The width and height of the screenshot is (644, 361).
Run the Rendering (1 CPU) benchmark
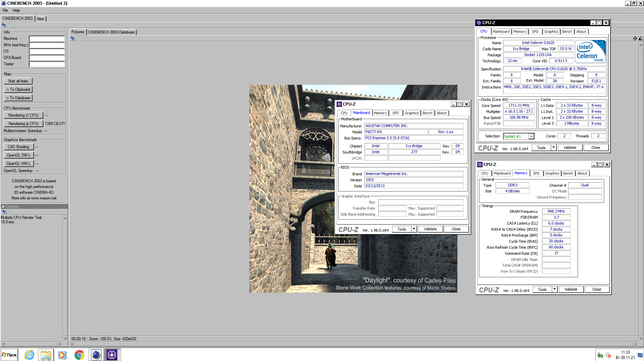(x=23, y=115)
